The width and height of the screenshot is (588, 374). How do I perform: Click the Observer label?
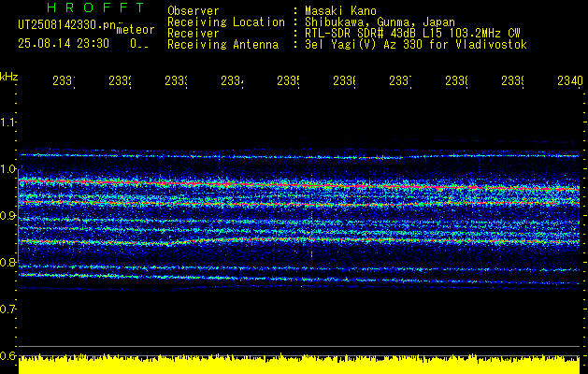194,11
